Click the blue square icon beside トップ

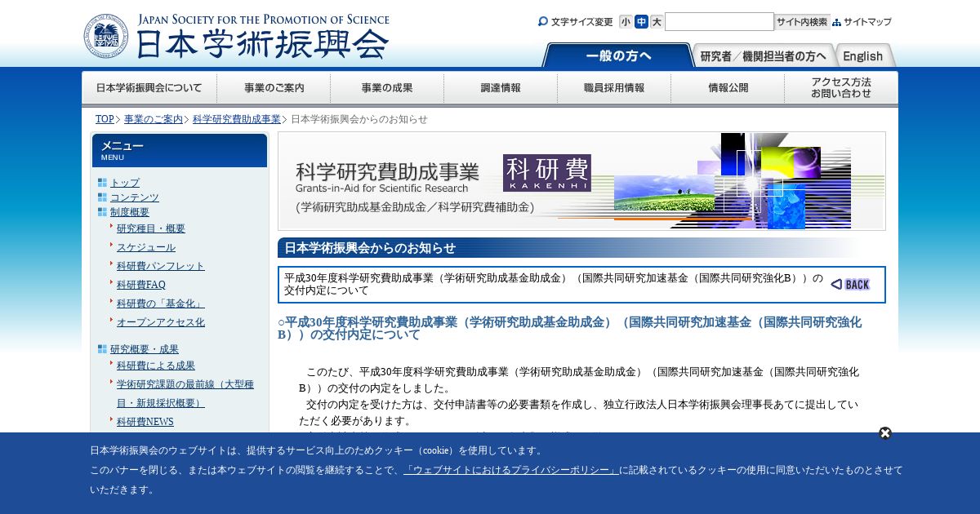(x=102, y=183)
